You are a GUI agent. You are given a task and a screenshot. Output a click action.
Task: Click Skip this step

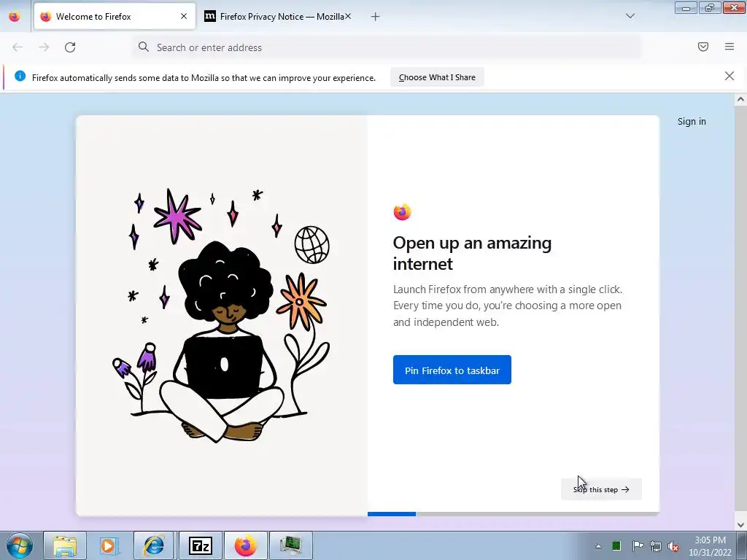click(601, 489)
